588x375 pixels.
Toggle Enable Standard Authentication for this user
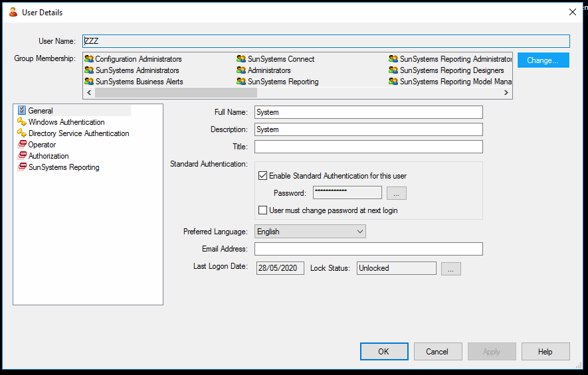click(x=263, y=176)
